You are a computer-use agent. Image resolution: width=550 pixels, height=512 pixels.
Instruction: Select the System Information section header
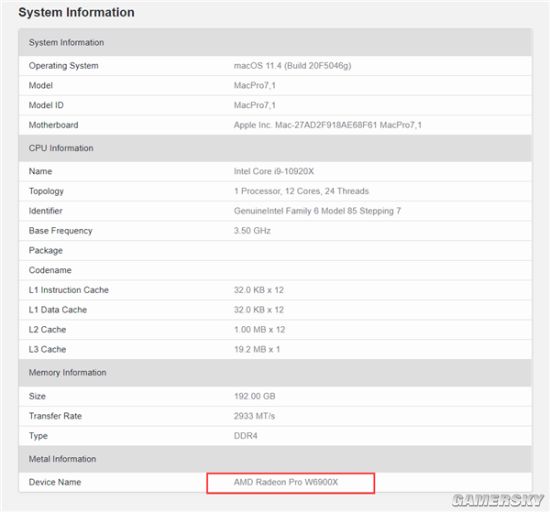click(275, 42)
